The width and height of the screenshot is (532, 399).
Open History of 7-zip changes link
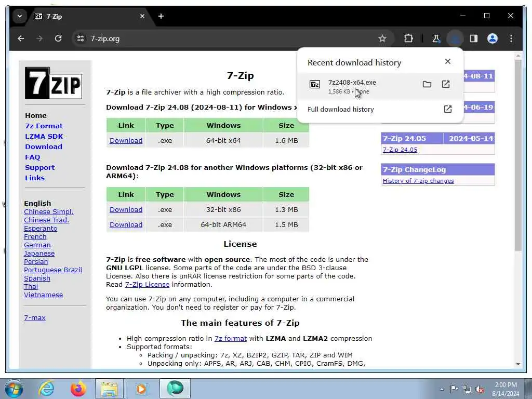click(x=418, y=181)
